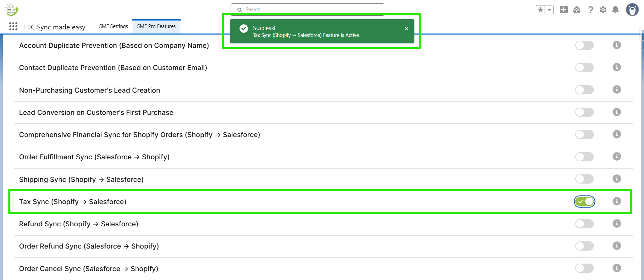Show info for Order Fulfillment Sync

tap(616, 157)
